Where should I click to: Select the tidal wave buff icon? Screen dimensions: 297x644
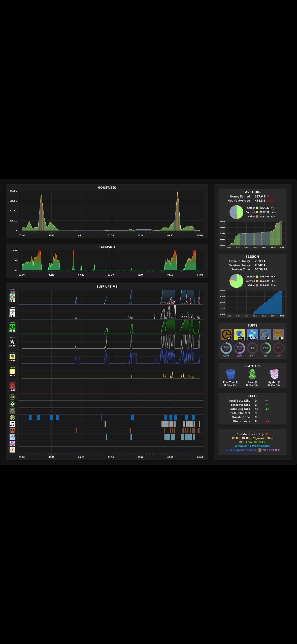click(265, 334)
